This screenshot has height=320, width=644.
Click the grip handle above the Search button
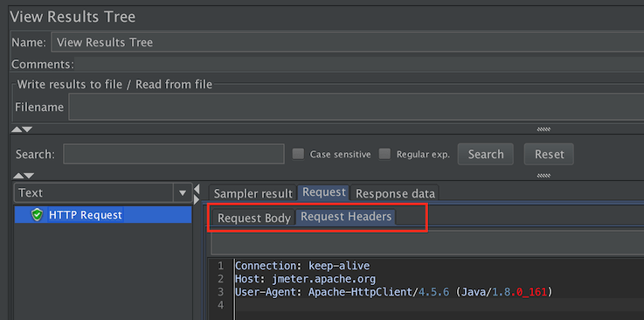tap(544, 129)
